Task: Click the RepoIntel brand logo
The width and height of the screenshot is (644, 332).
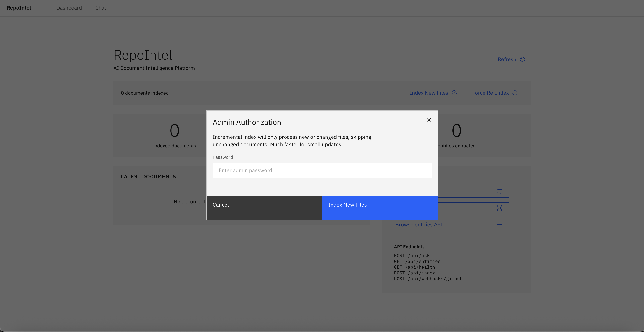Action: coord(19,8)
